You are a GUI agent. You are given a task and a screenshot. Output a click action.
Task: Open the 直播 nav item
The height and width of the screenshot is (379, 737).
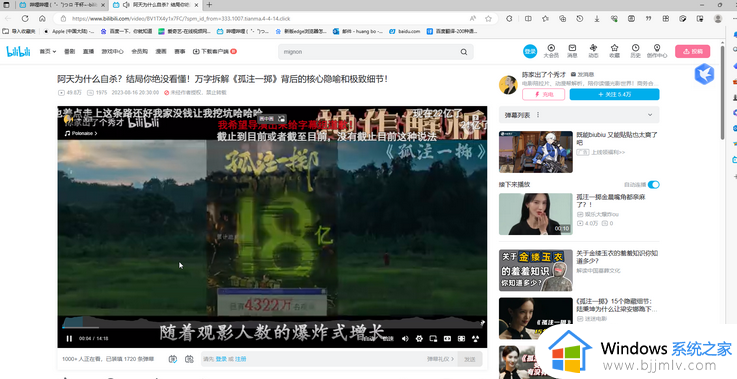tap(88, 51)
